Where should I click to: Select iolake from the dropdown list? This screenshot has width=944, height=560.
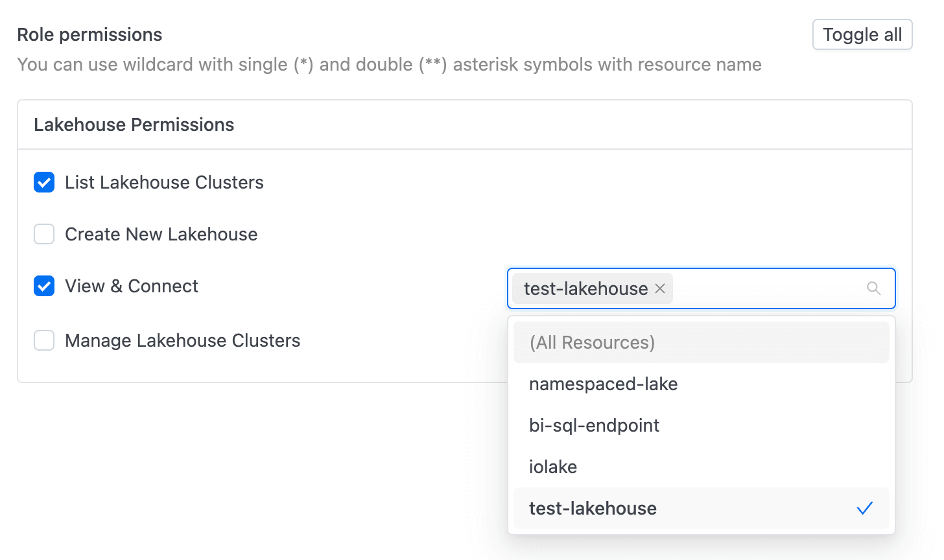701,467
